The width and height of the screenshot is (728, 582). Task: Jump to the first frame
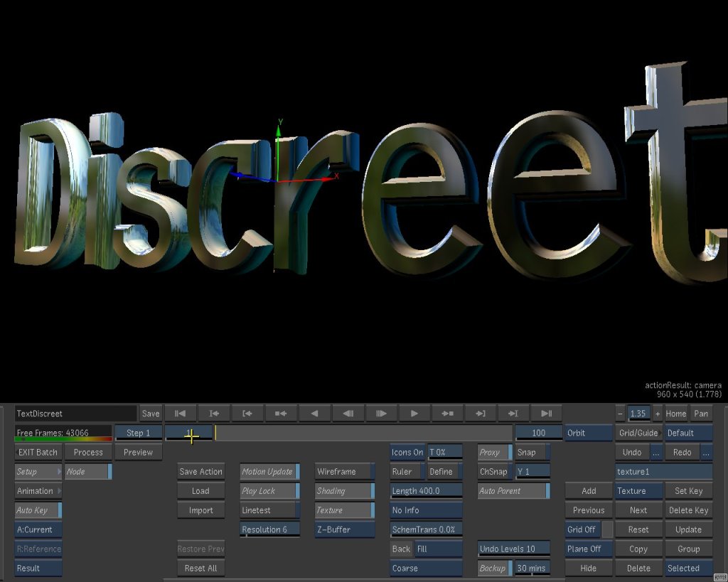click(x=181, y=414)
